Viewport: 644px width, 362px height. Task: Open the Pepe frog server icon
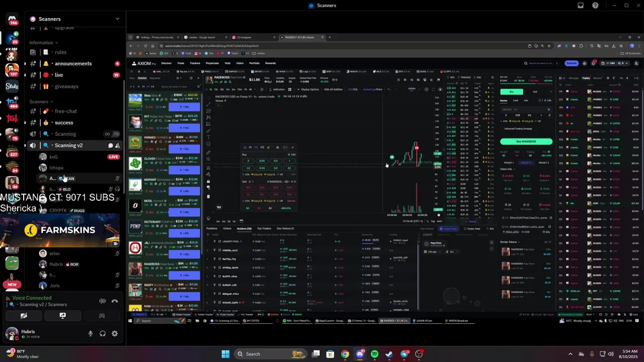[x=12, y=263]
